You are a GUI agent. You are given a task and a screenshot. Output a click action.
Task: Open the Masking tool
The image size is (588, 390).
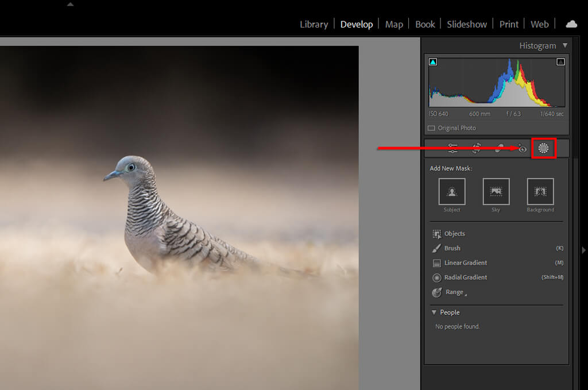coord(543,148)
